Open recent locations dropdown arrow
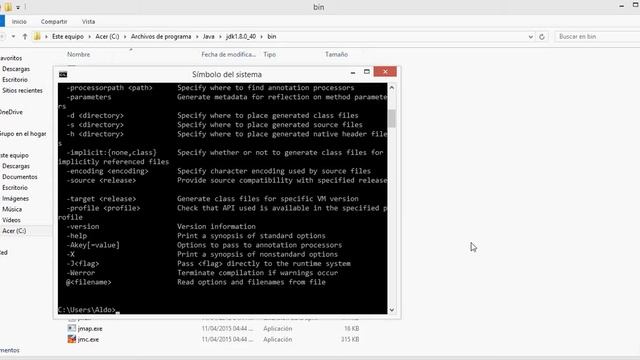Viewport: 640px width, 360px height. [13, 37]
